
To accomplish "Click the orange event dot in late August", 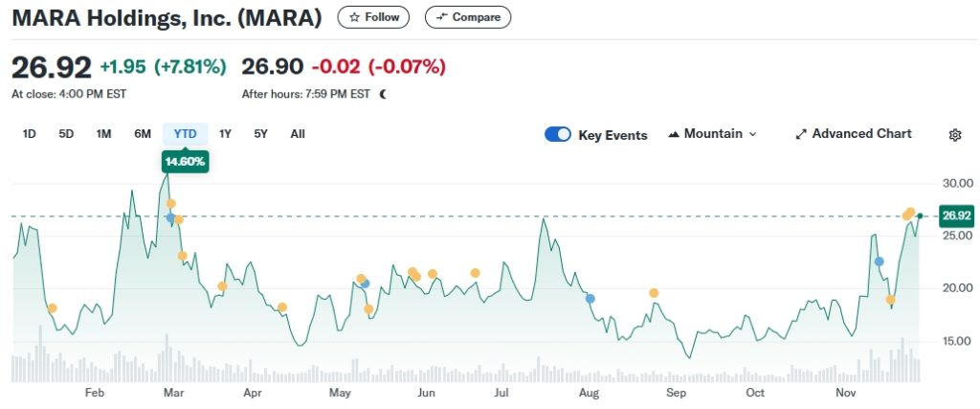I will [x=654, y=293].
